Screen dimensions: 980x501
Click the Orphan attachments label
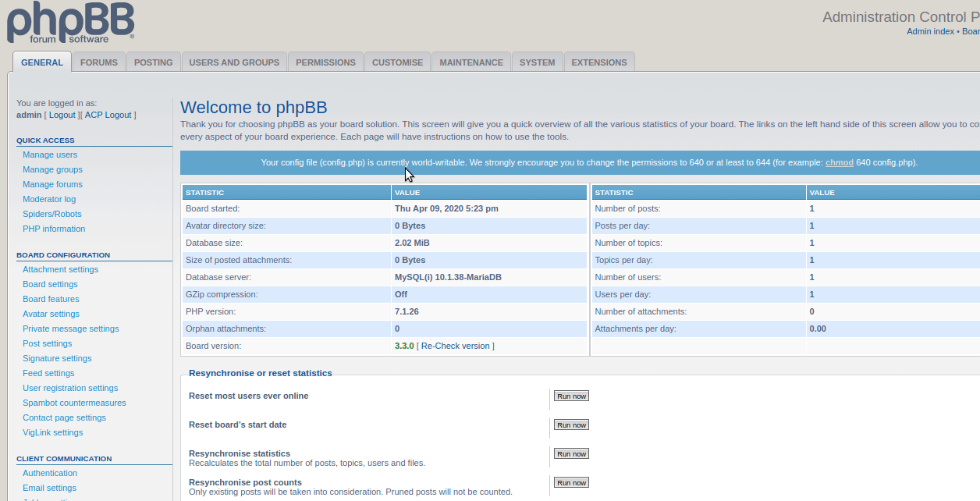click(225, 329)
